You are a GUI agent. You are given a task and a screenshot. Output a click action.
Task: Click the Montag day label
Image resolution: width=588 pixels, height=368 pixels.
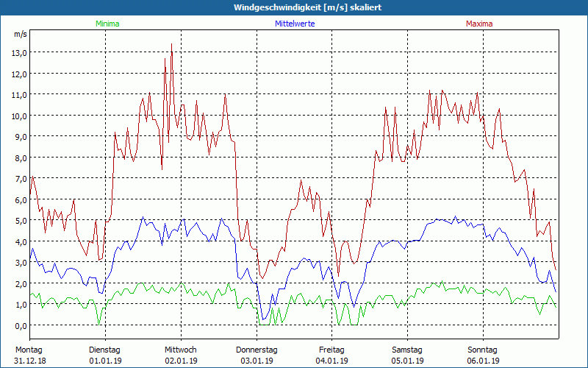[x=29, y=350]
